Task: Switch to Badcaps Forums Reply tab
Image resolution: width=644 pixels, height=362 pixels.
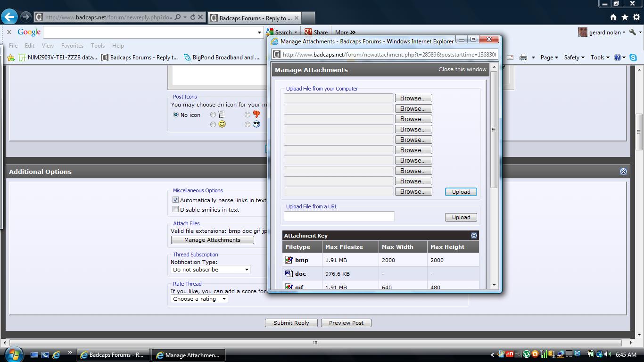Action: point(254,18)
